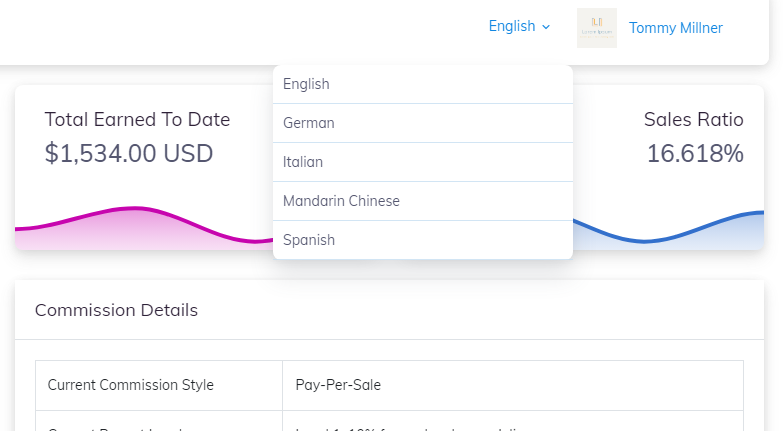Click the Pay-Per-Sale cell
This screenshot has width=783, height=431.
pyautogui.click(x=513, y=386)
